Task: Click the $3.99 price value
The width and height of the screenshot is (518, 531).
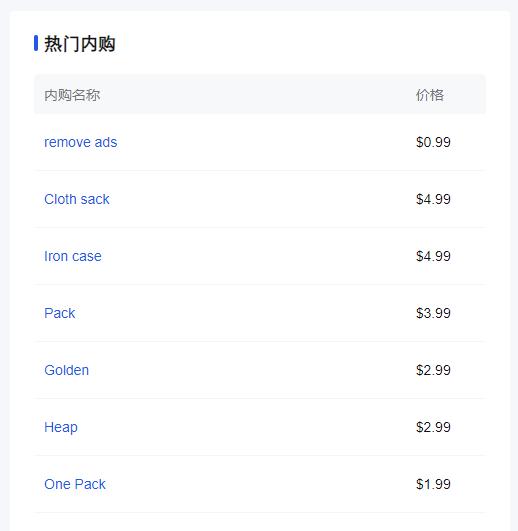Action: tap(433, 313)
